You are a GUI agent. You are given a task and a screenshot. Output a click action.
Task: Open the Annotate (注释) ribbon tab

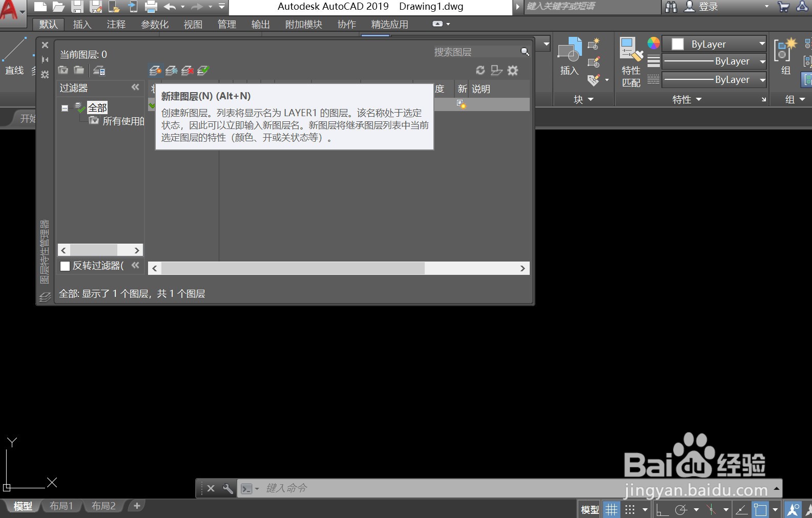tap(116, 25)
